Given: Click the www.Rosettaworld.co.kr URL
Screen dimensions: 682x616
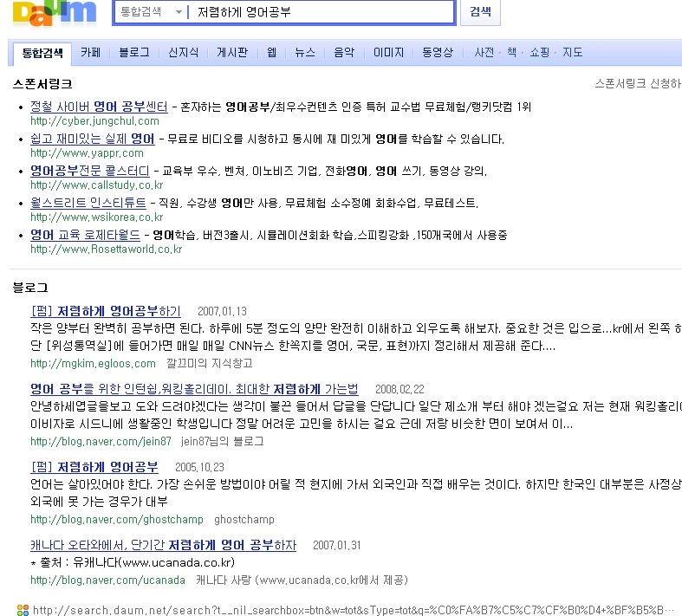Looking at the screenshot, I should pyautogui.click(x=106, y=250).
